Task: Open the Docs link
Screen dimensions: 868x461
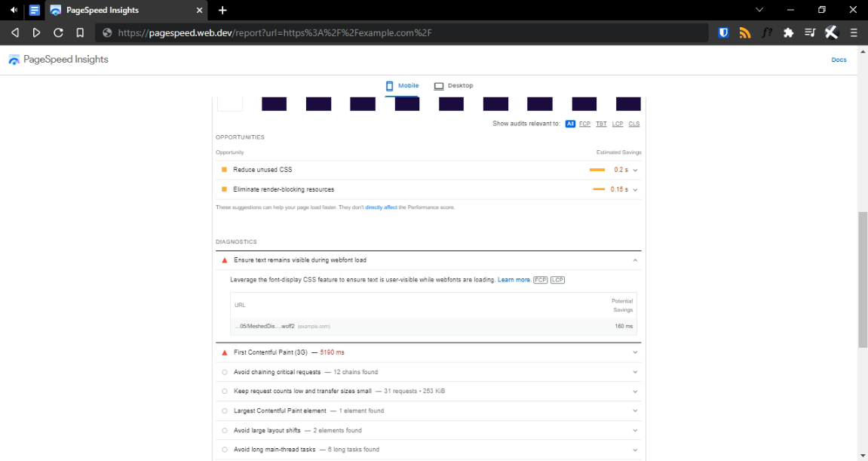Action: pos(839,60)
